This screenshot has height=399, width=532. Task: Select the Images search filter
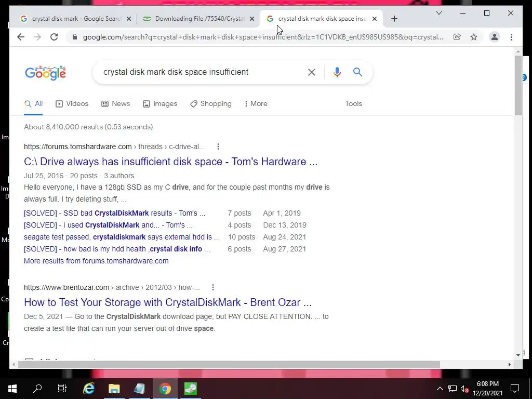[x=160, y=103]
